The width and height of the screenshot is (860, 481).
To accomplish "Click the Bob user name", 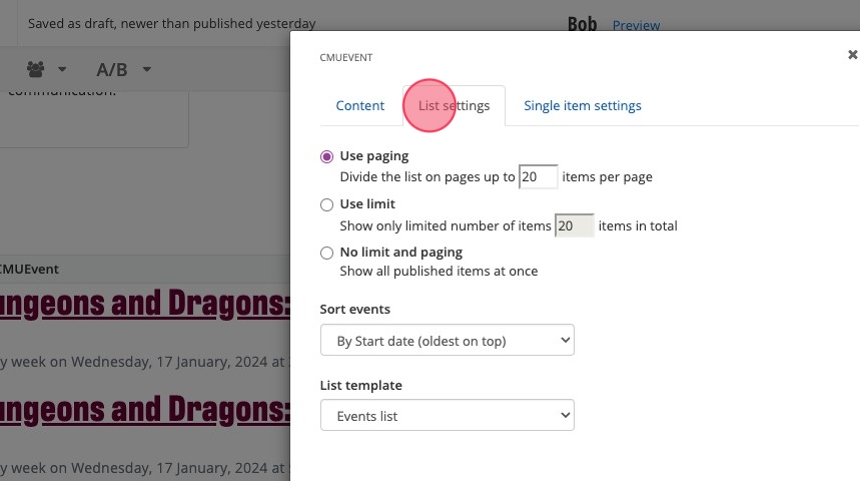I will [582, 24].
